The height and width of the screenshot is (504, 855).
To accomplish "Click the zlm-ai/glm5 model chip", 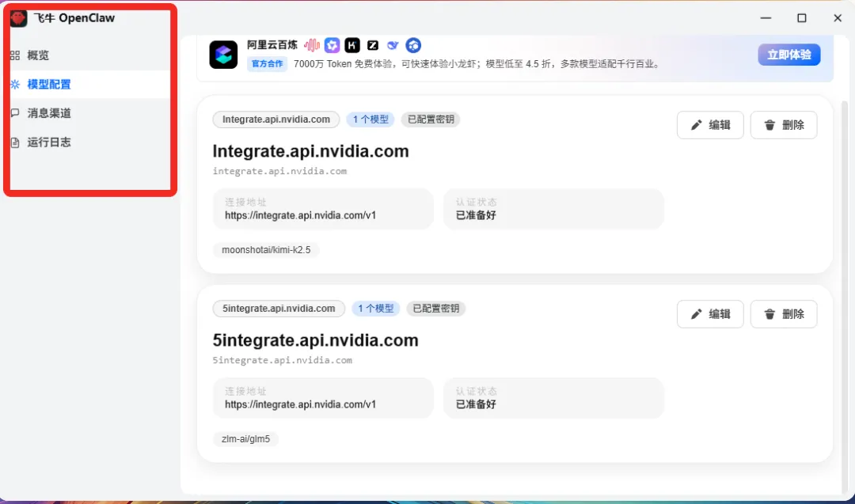I will pos(245,438).
